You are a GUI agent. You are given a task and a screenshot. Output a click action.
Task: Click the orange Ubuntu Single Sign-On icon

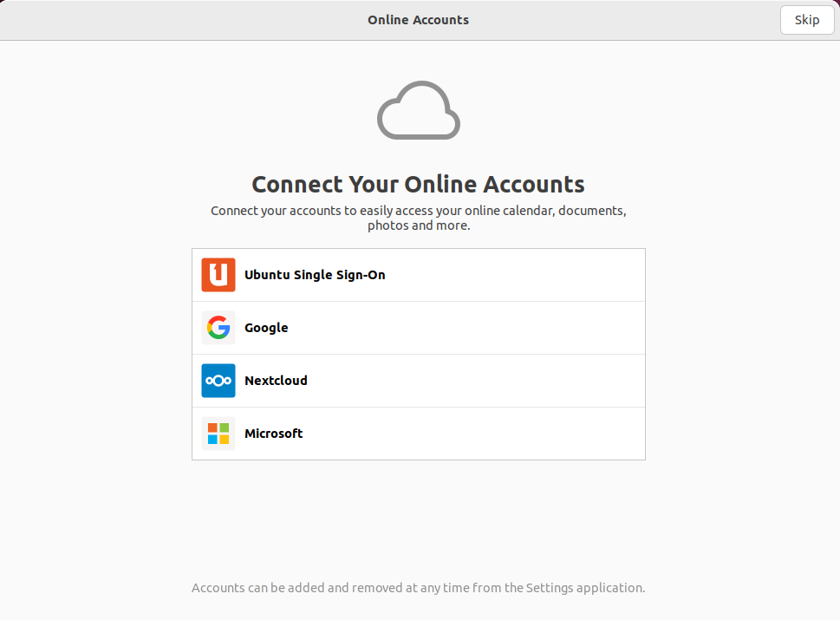[x=218, y=275]
